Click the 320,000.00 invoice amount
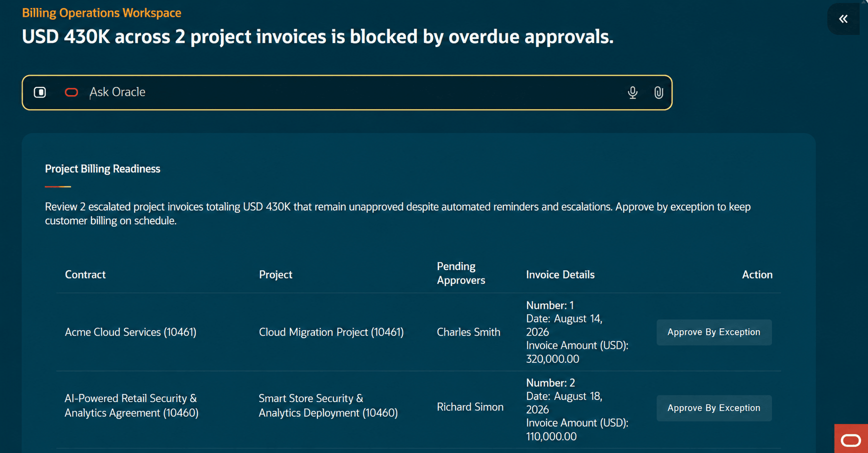868x453 pixels. click(552, 359)
